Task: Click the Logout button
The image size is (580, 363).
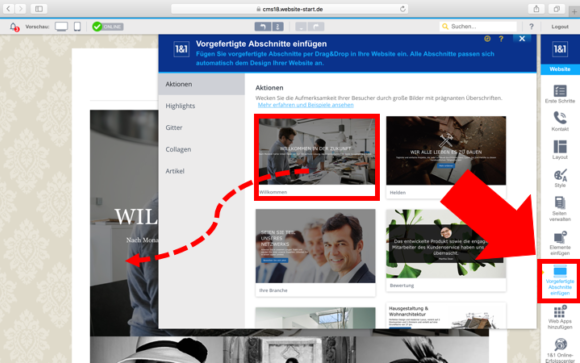Action: click(560, 27)
